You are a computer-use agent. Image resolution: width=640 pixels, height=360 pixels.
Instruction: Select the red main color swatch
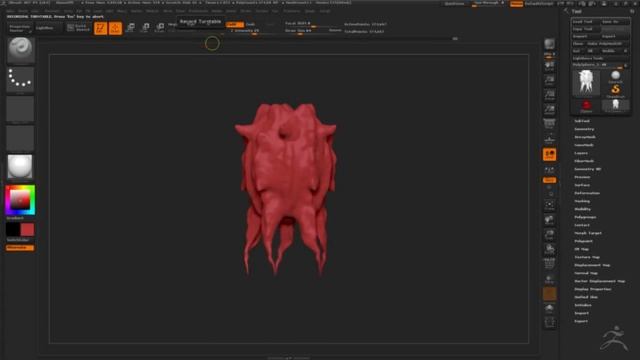pyautogui.click(x=27, y=230)
